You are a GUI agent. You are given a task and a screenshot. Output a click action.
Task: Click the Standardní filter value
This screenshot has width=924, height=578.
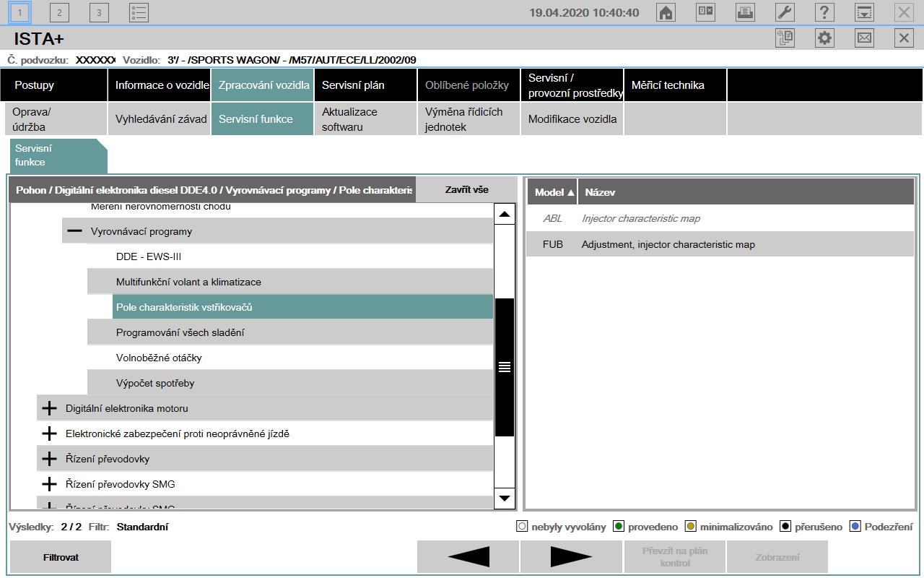142,527
